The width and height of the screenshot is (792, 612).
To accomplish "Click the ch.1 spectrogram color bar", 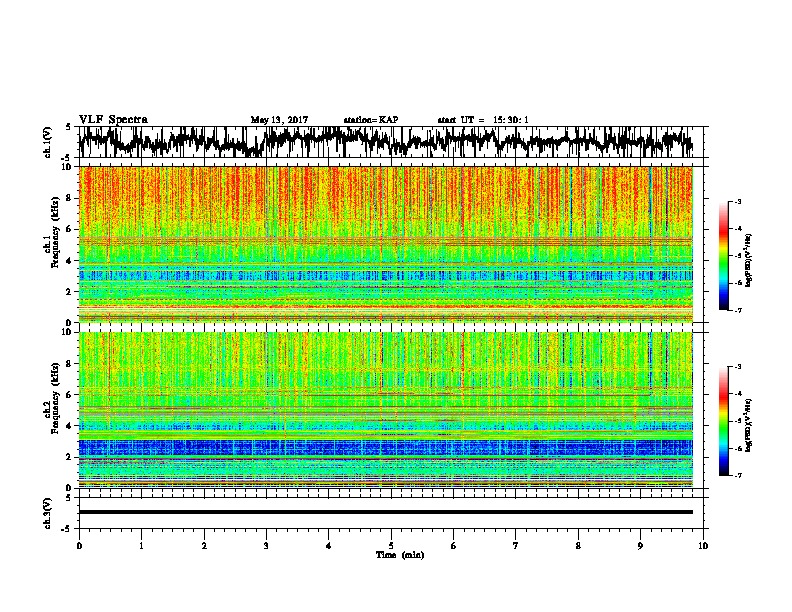I will [724, 256].
